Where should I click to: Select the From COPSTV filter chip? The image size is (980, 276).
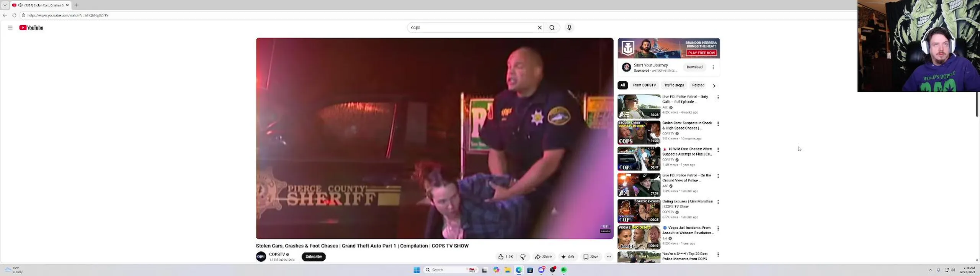tap(644, 85)
